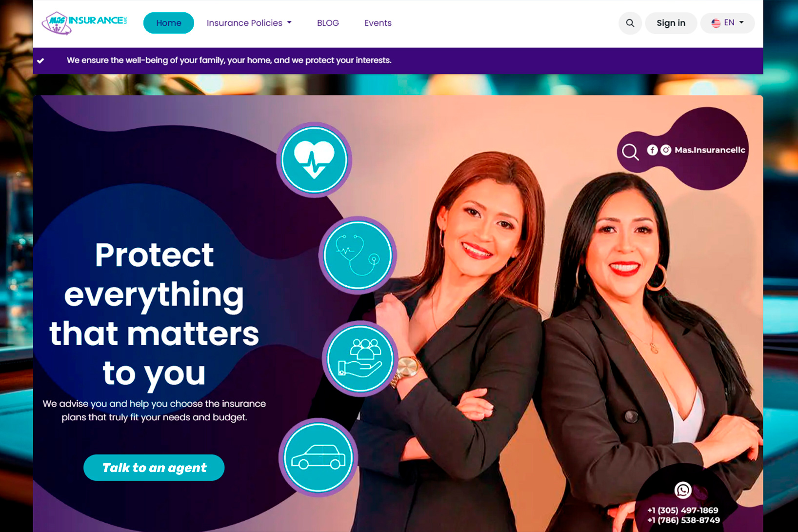
Task: Click the Mas Insurance logo
Action: coord(84,22)
